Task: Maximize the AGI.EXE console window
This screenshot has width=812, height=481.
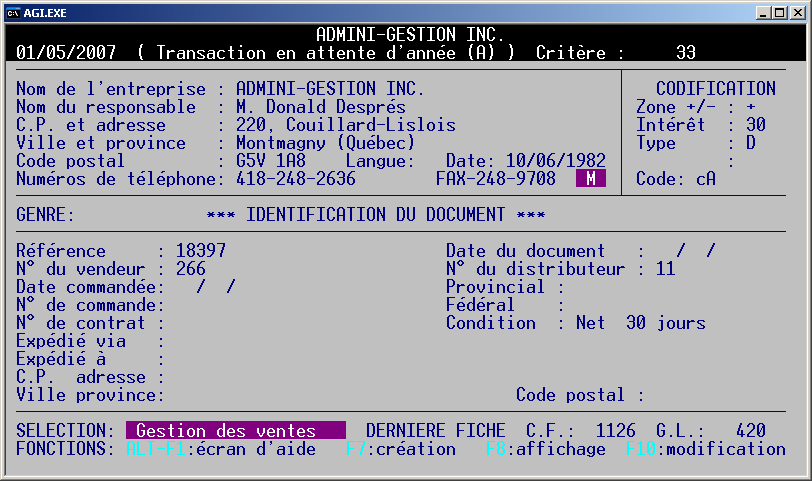Action: 777,12
